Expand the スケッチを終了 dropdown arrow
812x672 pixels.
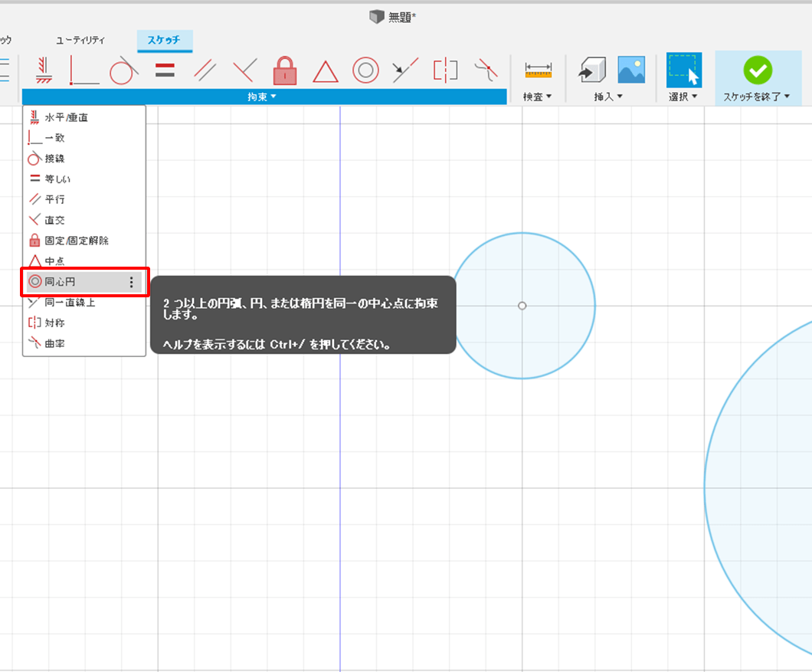[787, 97]
